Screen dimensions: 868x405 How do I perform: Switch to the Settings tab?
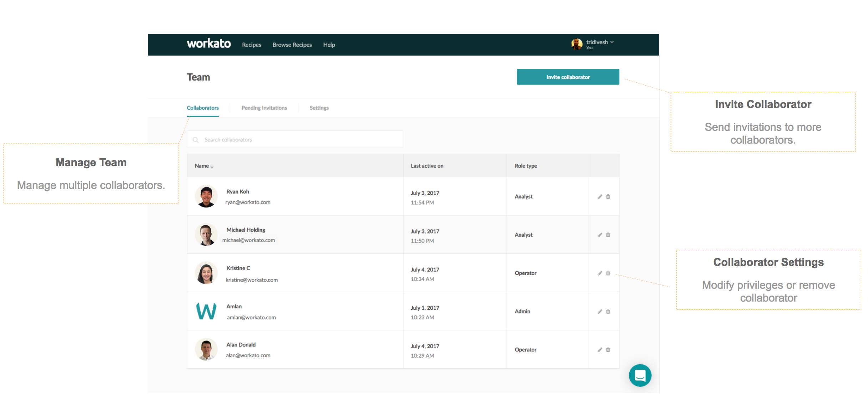tap(319, 108)
